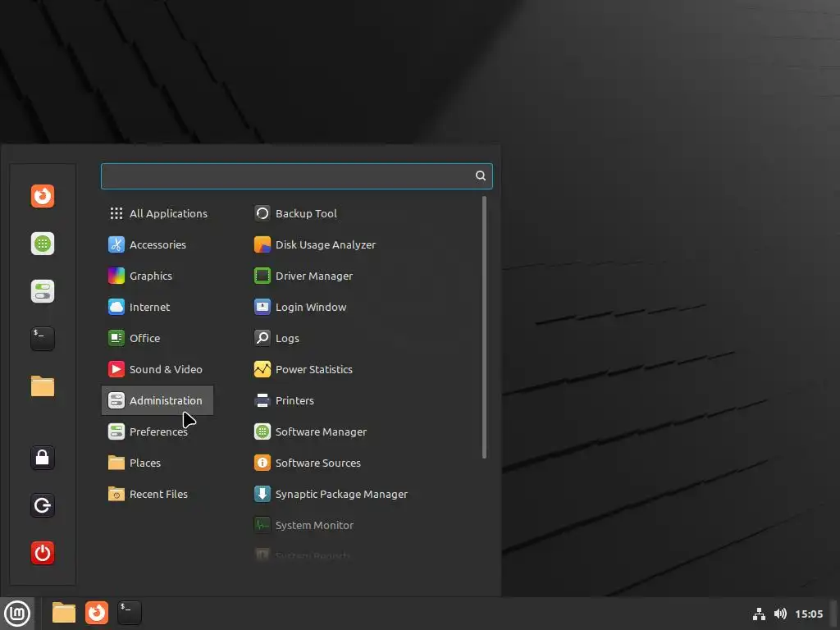
Task: Click the Linux Mint menu button
Action: coord(17,614)
